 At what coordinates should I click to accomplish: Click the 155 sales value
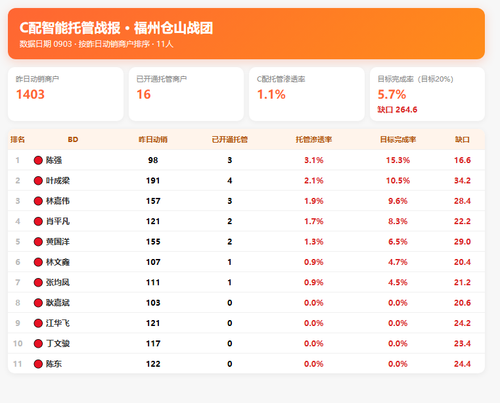[153, 242]
